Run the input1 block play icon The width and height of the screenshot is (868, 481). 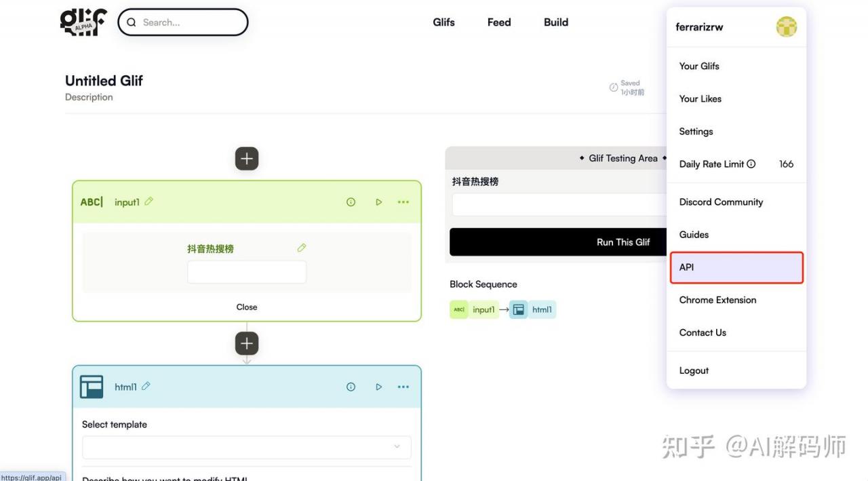(x=379, y=202)
